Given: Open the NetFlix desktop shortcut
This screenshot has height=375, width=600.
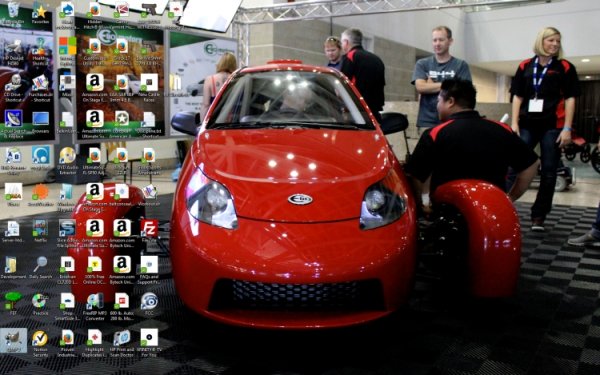Looking at the screenshot, I should click(x=40, y=231).
